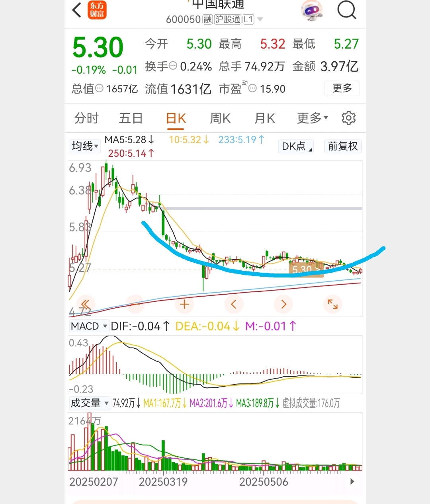Tap the 最高 5.32 value
Screen dimensions: 430x504
[273, 44]
